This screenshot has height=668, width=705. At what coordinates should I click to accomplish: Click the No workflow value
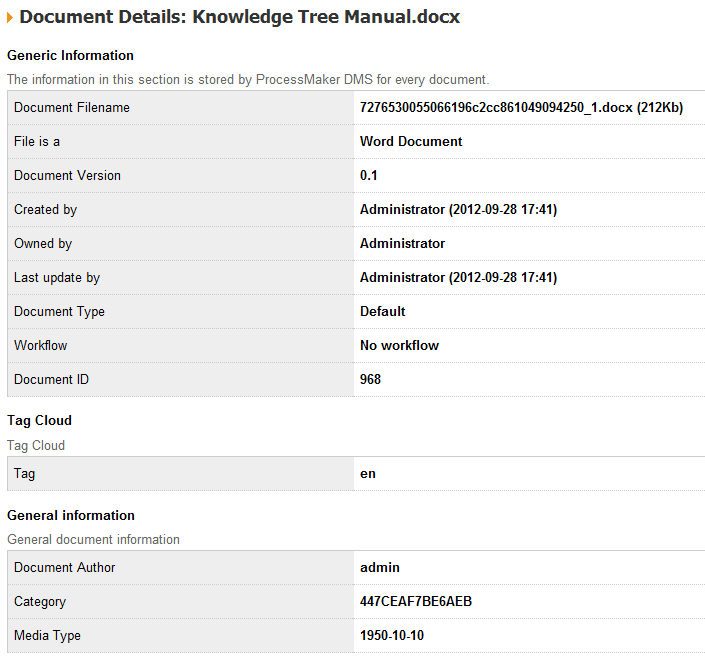point(399,345)
